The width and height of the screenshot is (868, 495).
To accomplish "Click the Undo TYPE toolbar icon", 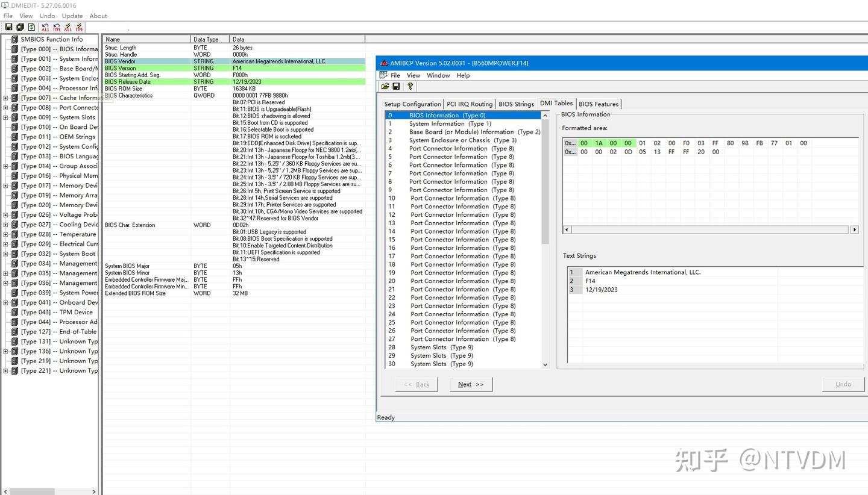I will point(56,27).
